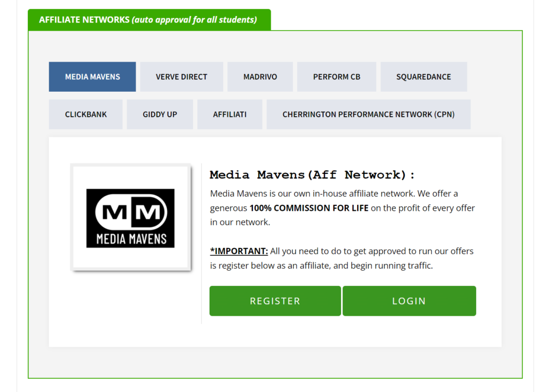Viewport: 549px width, 392px height.
Task: Click the *IMPORTANT: underlined text
Action: click(x=239, y=251)
